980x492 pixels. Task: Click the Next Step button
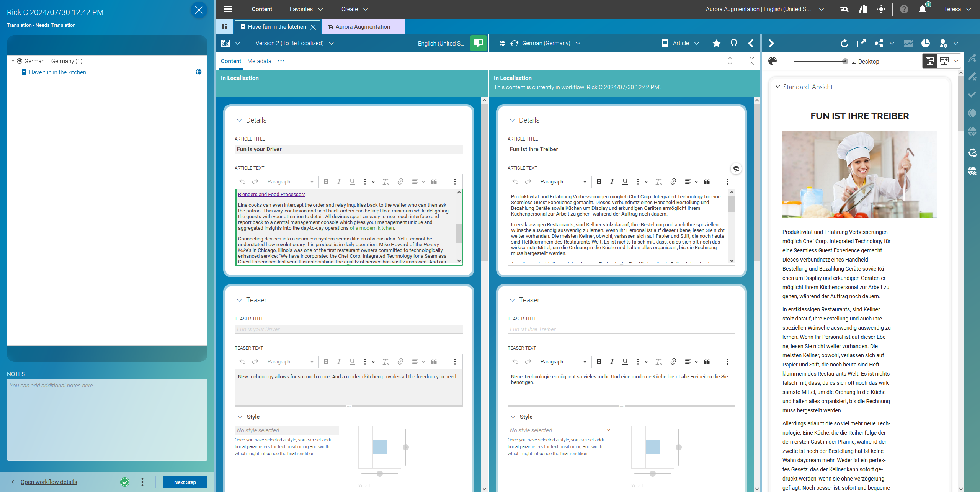pyautogui.click(x=185, y=482)
